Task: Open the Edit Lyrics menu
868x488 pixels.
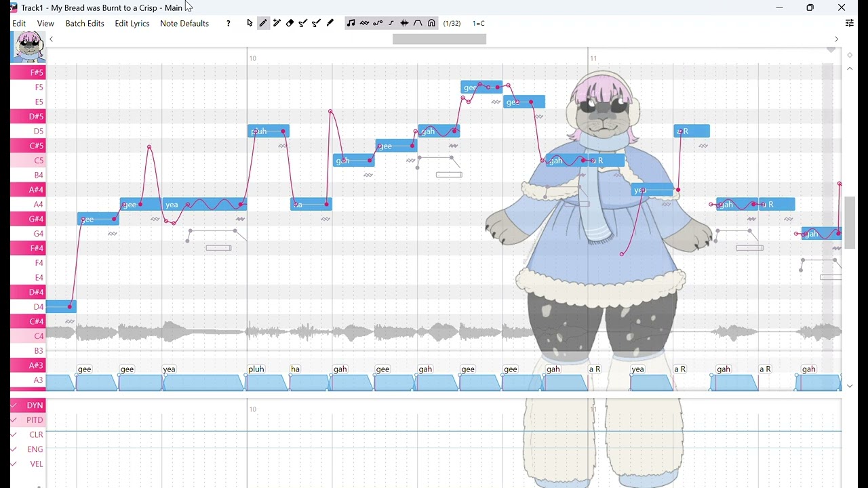Action: 132,24
